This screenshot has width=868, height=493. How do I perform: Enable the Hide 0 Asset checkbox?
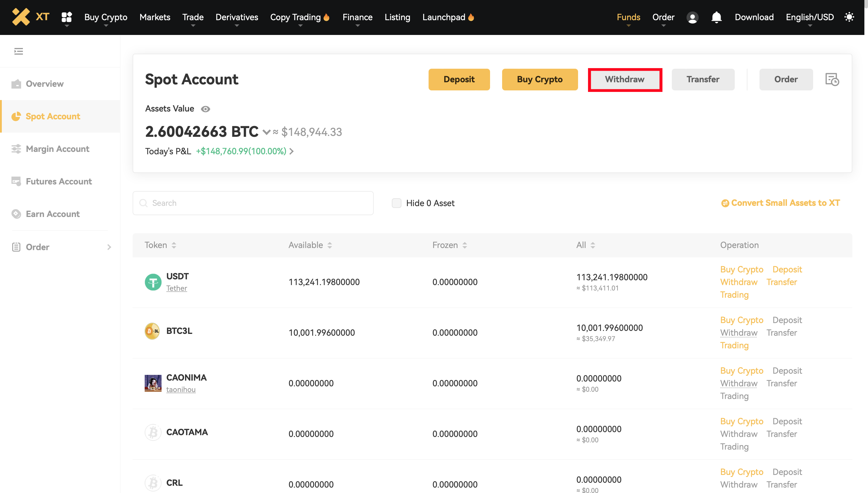tap(396, 203)
